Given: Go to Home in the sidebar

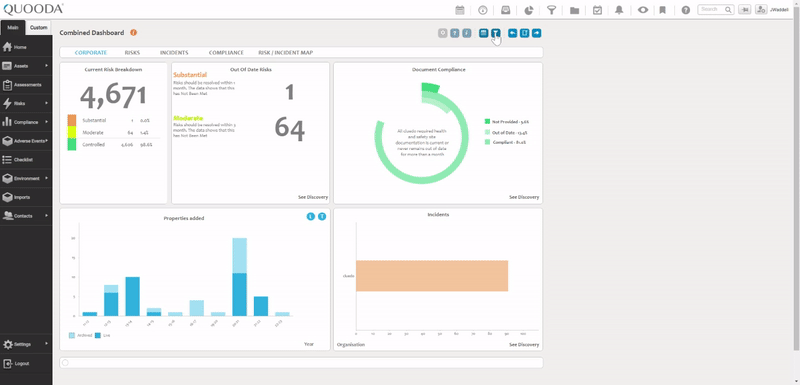Looking at the screenshot, I should (26, 47).
